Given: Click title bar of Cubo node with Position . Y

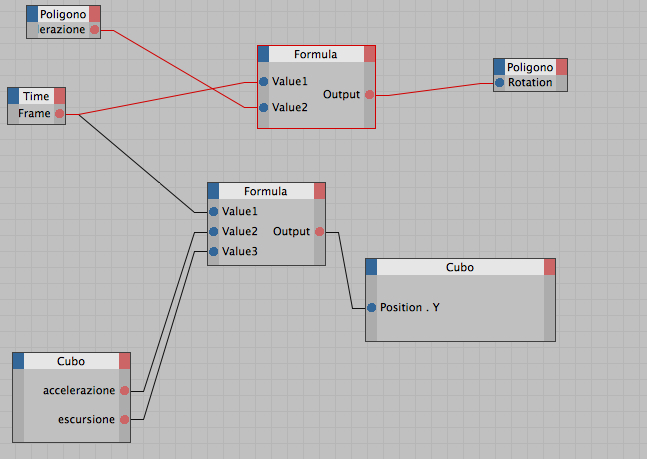Looking at the screenshot, I should pyautogui.click(x=460, y=267).
